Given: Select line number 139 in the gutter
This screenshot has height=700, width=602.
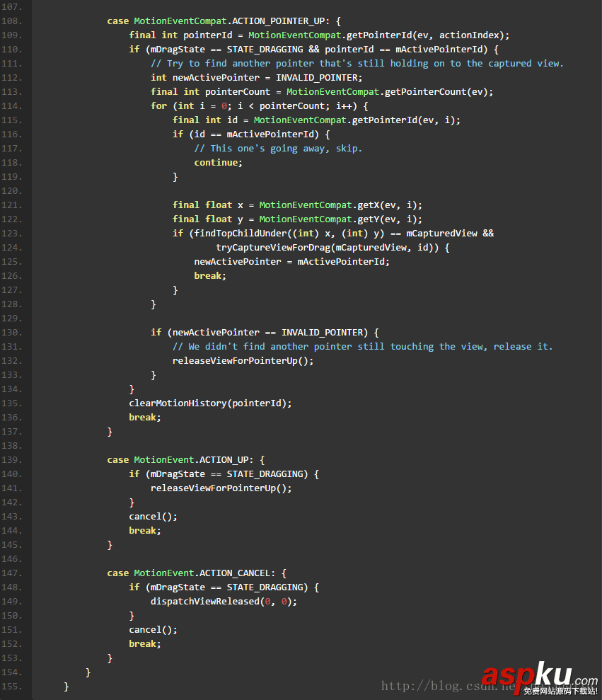Looking at the screenshot, I should pyautogui.click(x=12, y=459).
